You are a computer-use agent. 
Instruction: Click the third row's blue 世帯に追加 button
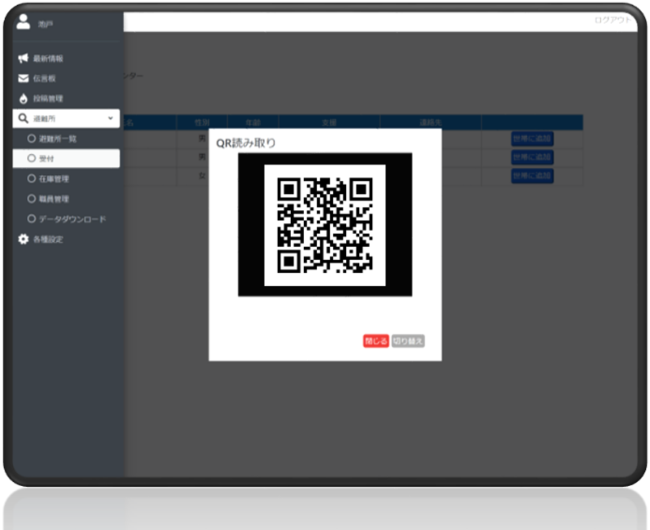pos(532,175)
